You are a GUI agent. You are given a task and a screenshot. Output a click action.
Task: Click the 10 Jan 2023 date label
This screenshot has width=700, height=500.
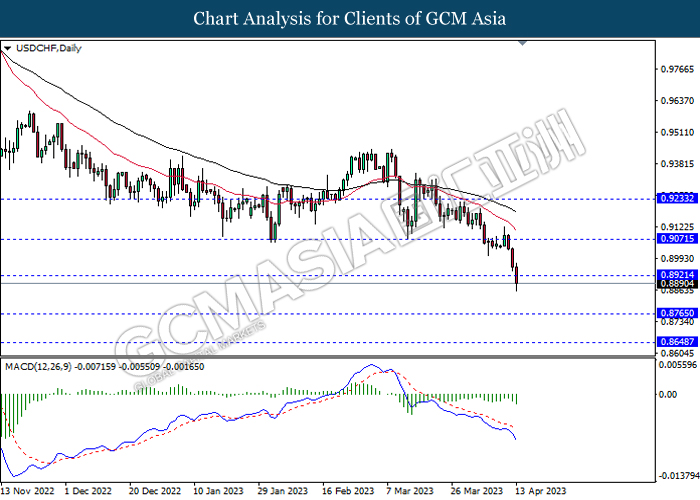click(218, 491)
